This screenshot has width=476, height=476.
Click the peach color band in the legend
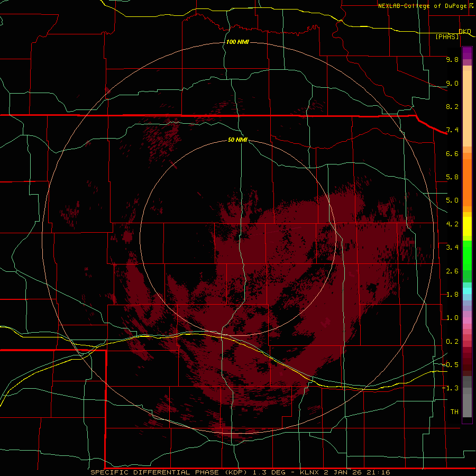(x=467, y=108)
